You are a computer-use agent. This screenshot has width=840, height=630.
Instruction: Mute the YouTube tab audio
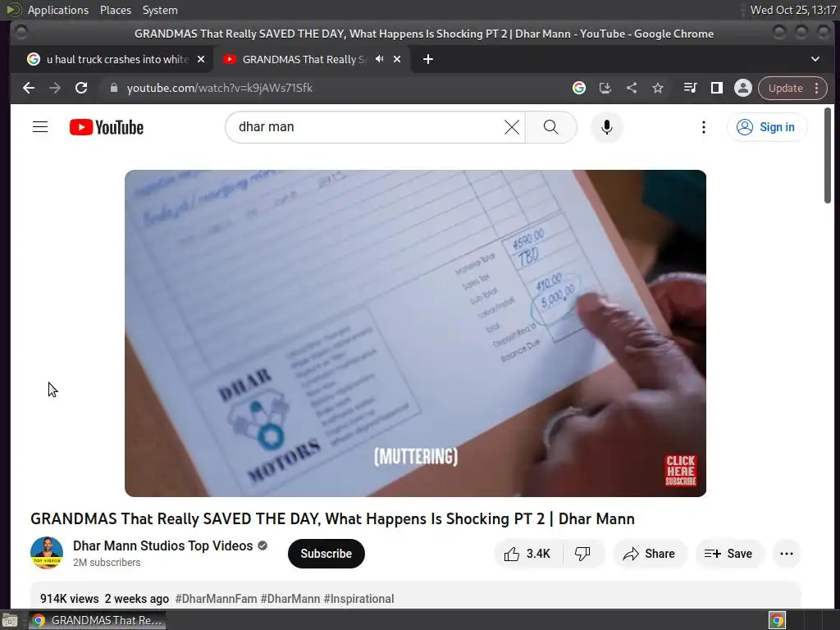pyautogui.click(x=379, y=59)
